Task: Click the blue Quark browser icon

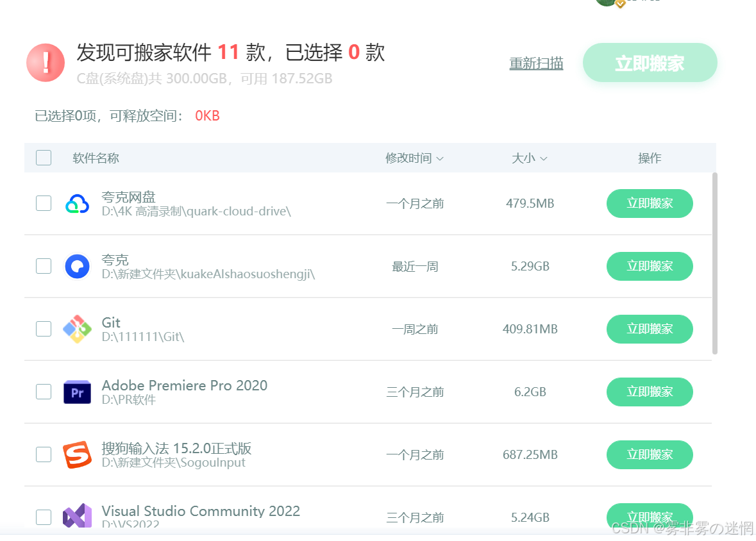Action: 77,266
